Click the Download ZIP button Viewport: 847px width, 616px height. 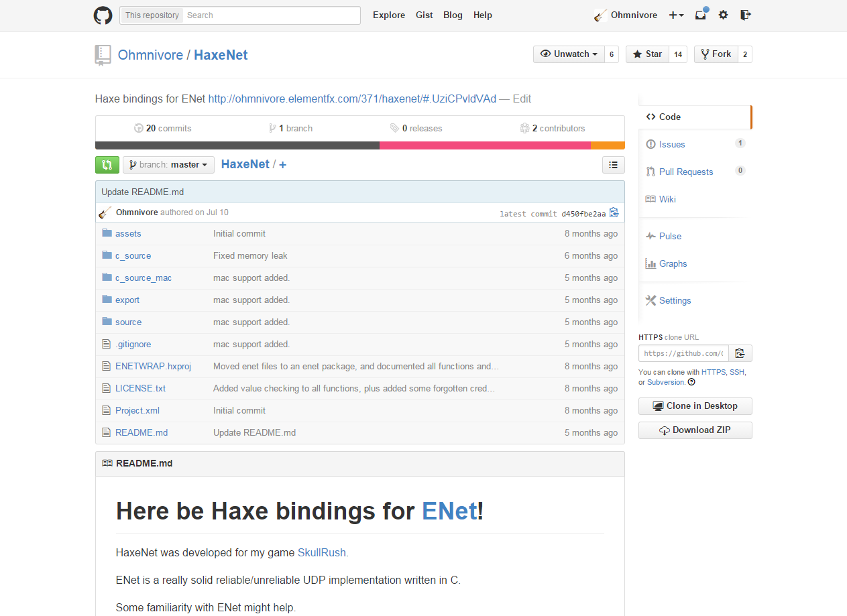695,430
